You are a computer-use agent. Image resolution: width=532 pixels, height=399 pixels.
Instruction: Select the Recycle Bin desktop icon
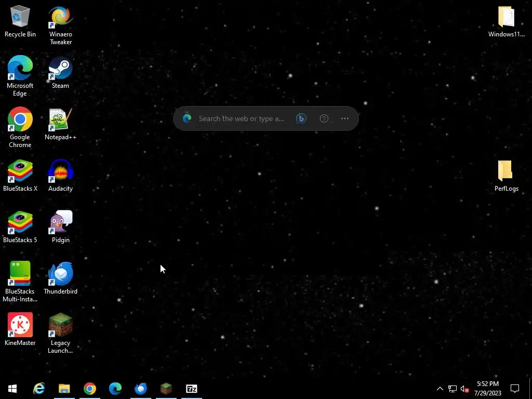[20, 21]
